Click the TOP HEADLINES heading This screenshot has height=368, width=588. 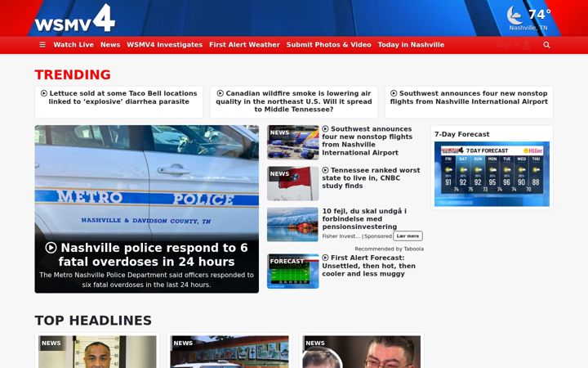point(93,321)
